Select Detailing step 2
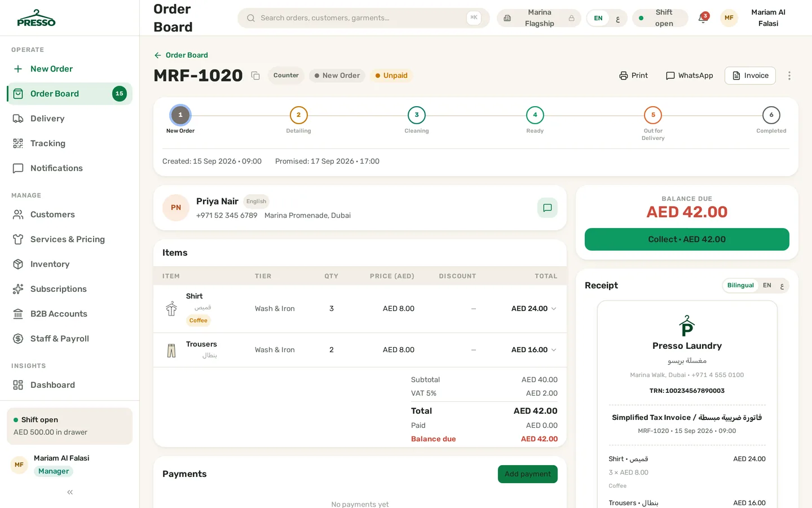The width and height of the screenshot is (812, 508). point(298,115)
